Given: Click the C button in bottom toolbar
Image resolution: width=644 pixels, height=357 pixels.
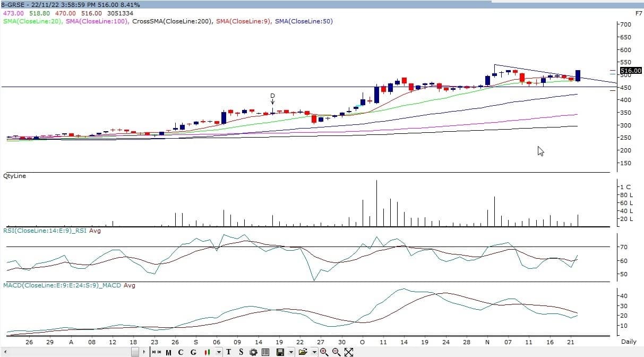Looking at the screenshot, I should coord(181,352).
